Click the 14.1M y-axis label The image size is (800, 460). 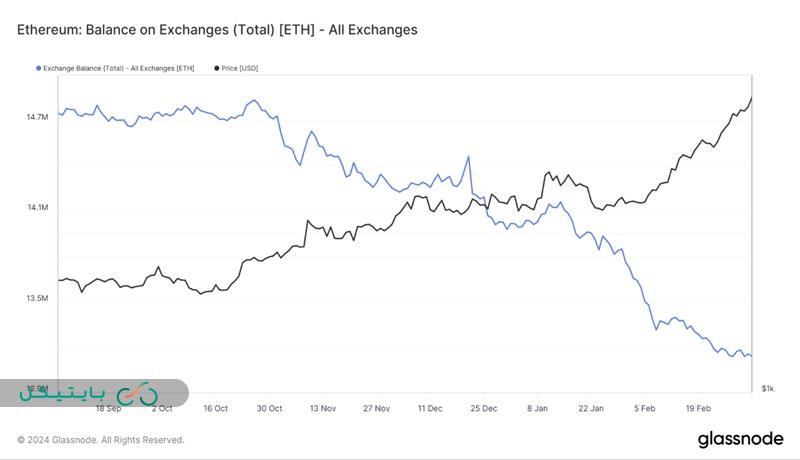coord(37,208)
